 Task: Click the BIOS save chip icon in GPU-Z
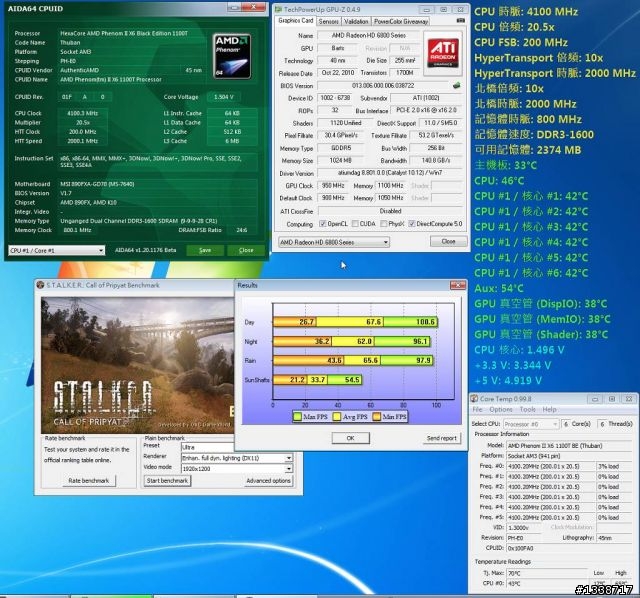pyautogui.click(x=456, y=86)
